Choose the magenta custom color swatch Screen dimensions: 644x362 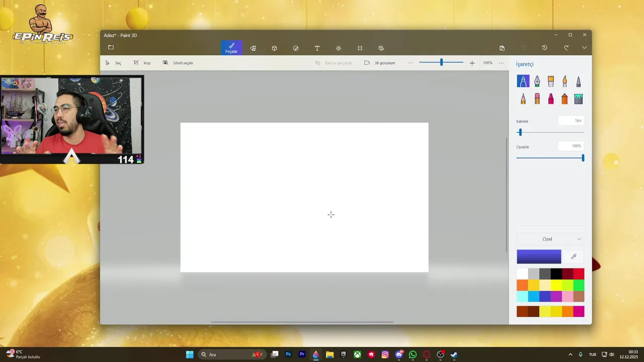click(x=579, y=312)
